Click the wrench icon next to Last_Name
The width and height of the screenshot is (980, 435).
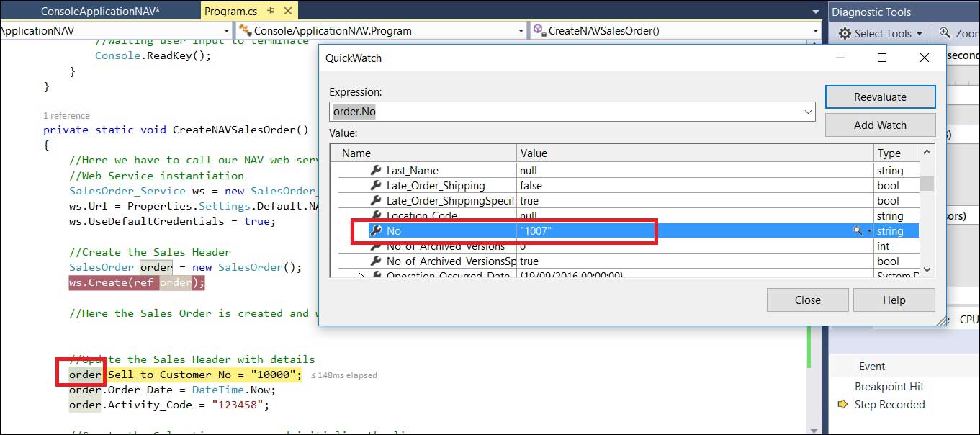tap(375, 171)
